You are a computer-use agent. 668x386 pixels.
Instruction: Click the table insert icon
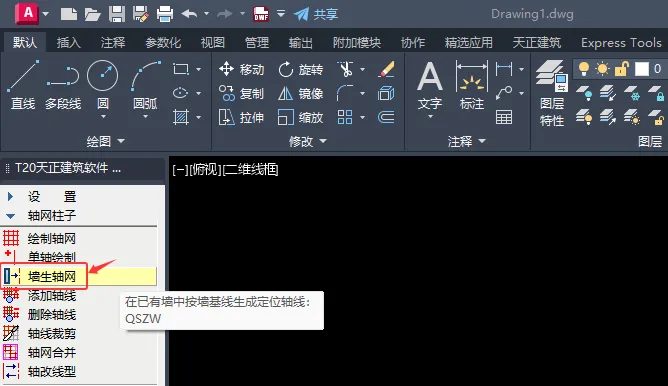(504, 117)
